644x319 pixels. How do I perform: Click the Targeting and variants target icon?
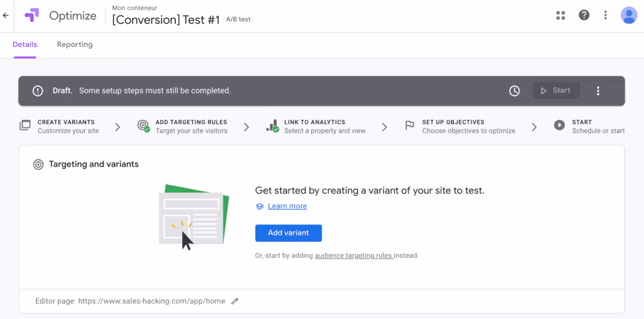tap(38, 165)
